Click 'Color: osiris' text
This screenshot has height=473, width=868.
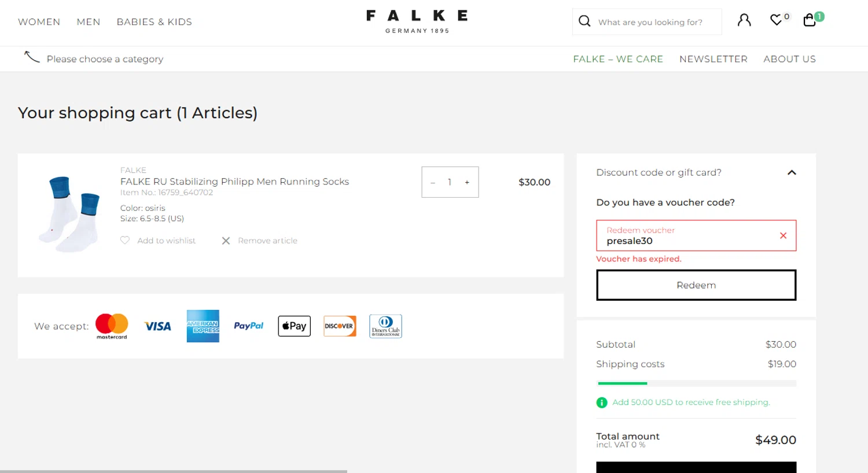[143, 208]
